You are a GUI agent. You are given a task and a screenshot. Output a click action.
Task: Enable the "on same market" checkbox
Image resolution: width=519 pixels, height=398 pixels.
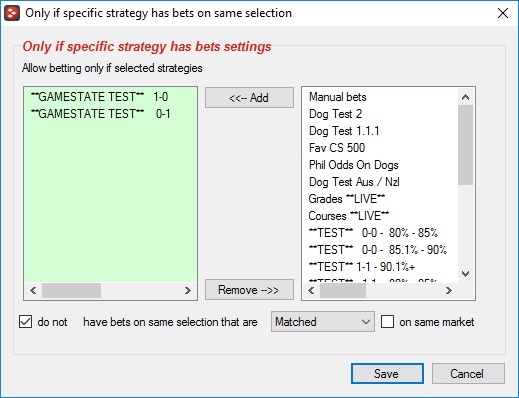point(387,322)
